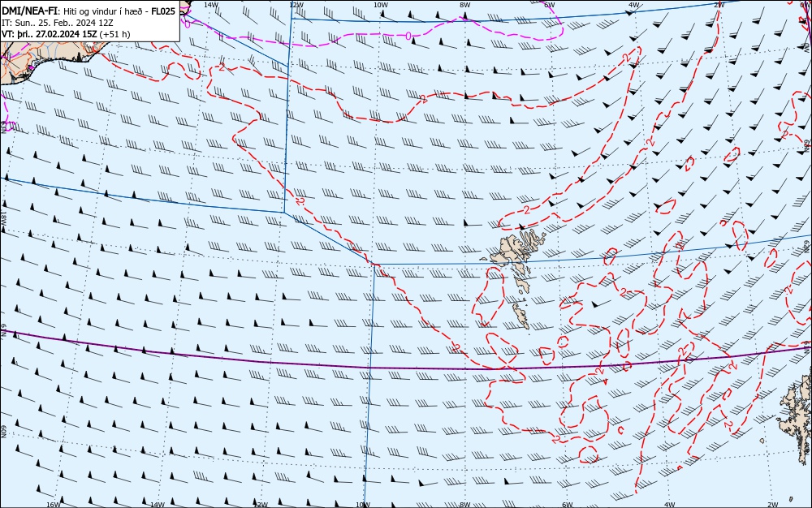Select the FL025 flight level label
Viewport: 812px width, 508px height.
pyautogui.click(x=163, y=11)
